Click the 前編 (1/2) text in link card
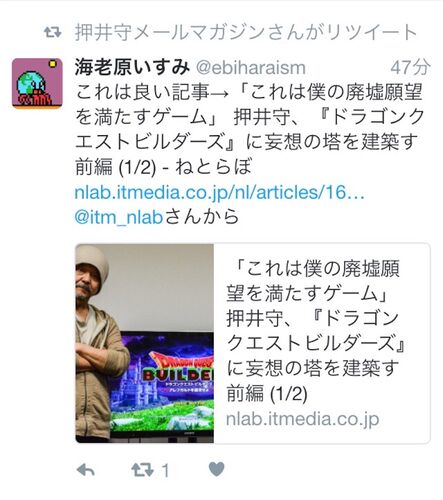Image resolution: width=443 pixels, height=500 pixels. (x=267, y=393)
